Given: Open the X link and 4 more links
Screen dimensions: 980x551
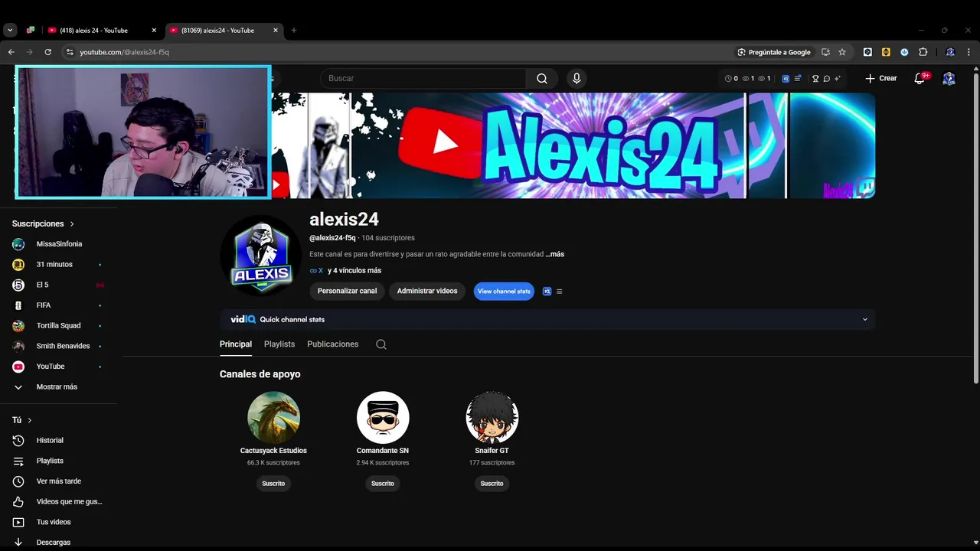Looking at the screenshot, I should 345,271.
